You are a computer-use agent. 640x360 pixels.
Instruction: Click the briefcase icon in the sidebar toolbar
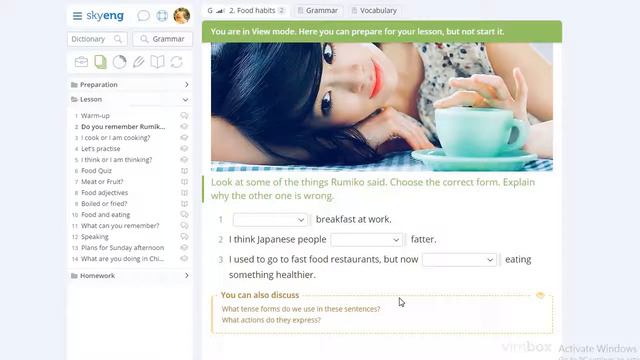[81, 62]
